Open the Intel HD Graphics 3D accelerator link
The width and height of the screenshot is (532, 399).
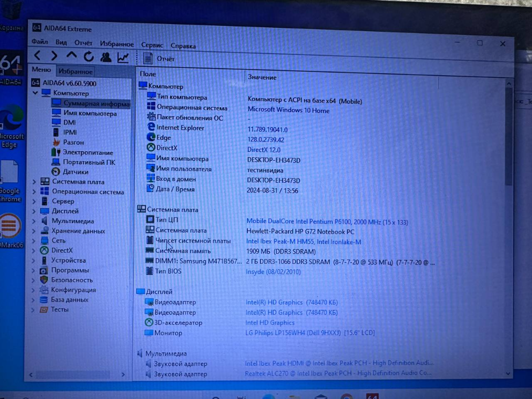tap(270, 323)
